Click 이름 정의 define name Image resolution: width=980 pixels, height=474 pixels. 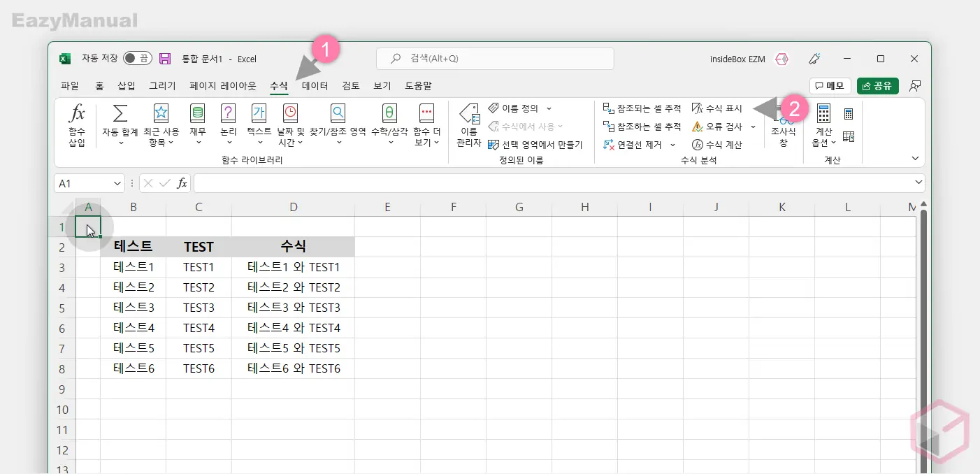point(514,108)
